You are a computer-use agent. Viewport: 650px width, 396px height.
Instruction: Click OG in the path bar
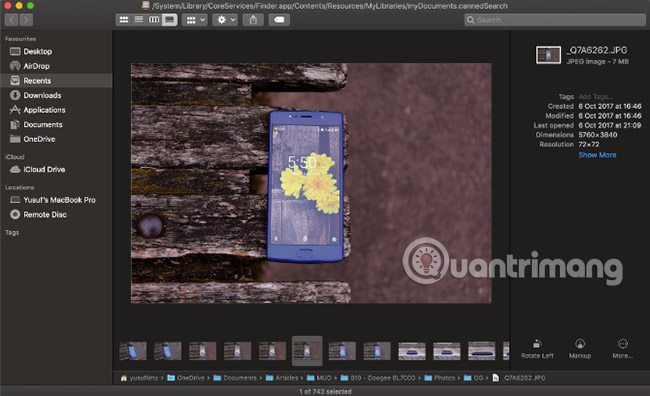point(474,378)
